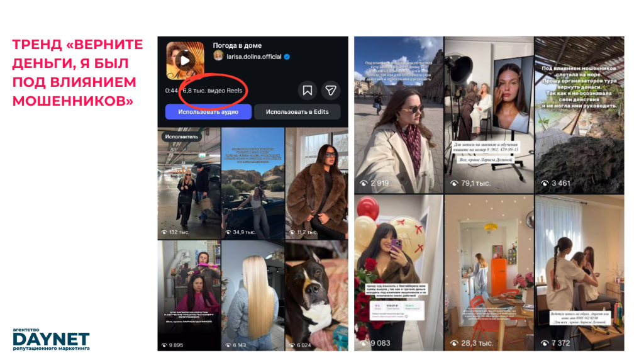Click the eye views icon beside 9 083
The width and height of the screenshot is (644, 363).
point(364,343)
